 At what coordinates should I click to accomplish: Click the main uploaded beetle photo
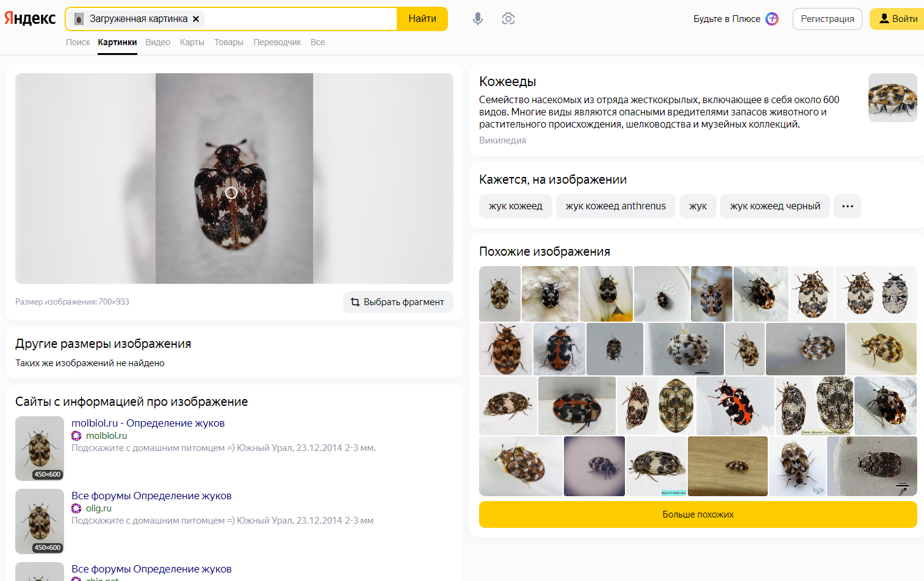pos(234,178)
